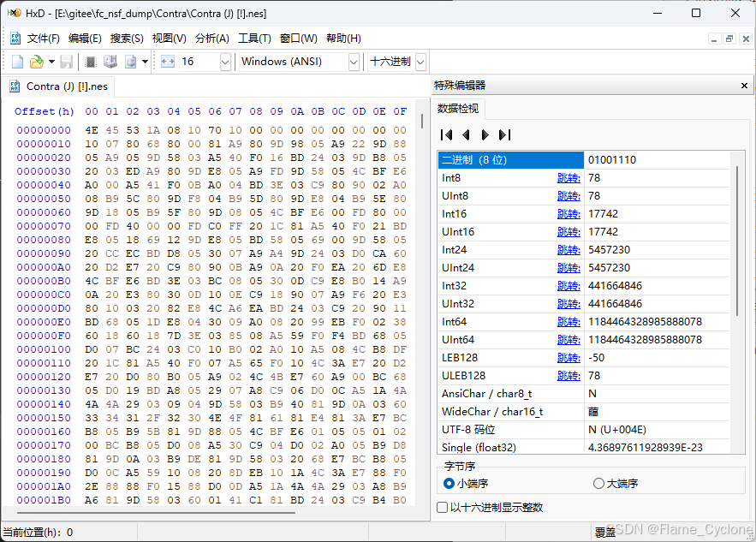Click the open-disk drive icon
The height and width of the screenshot is (542, 756).
coord(110,62)
